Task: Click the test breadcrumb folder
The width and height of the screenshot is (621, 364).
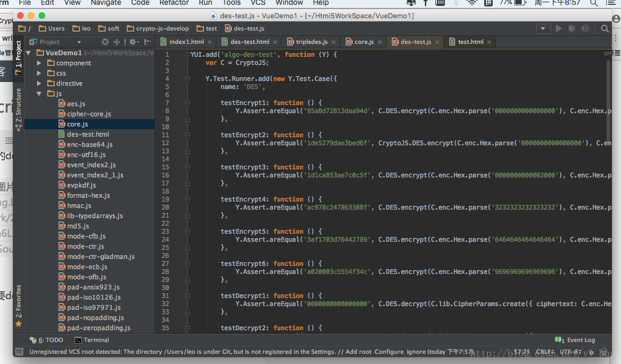Action: [x=207, y=28]
